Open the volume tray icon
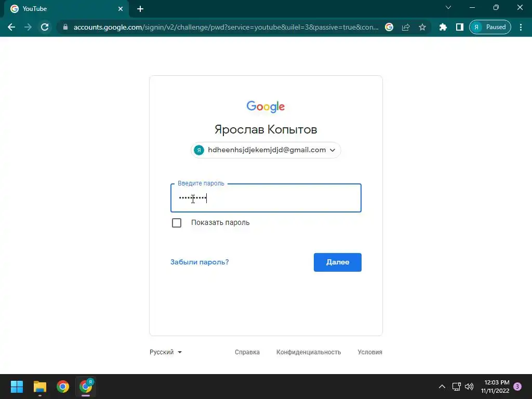Screen dimensions: 532x399 tap(469, 387)
